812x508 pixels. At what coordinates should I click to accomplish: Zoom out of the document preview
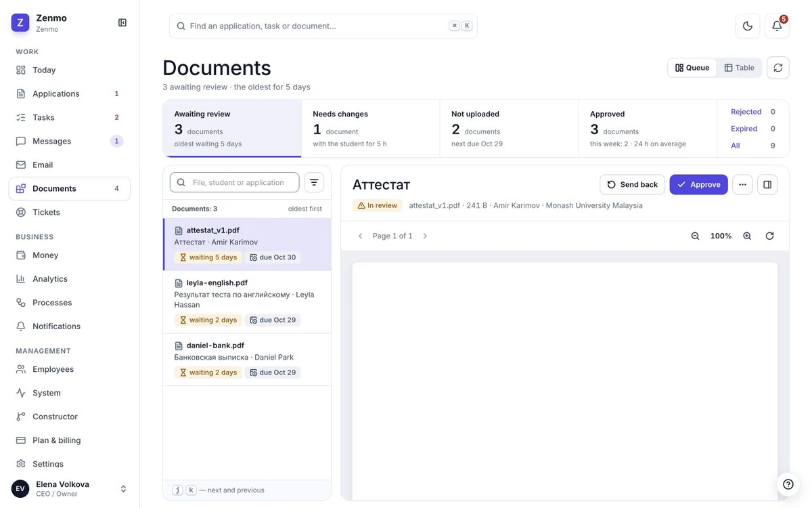tap(695, 236)
